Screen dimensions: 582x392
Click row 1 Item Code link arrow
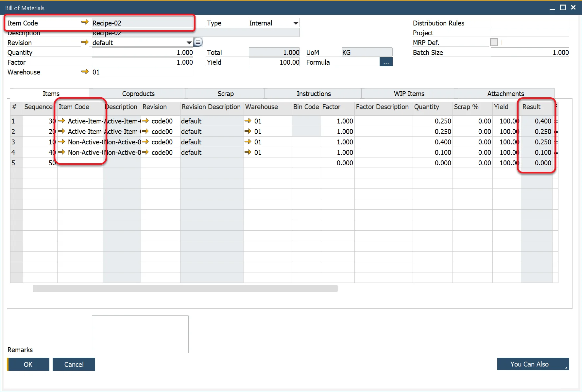point(61,121)
